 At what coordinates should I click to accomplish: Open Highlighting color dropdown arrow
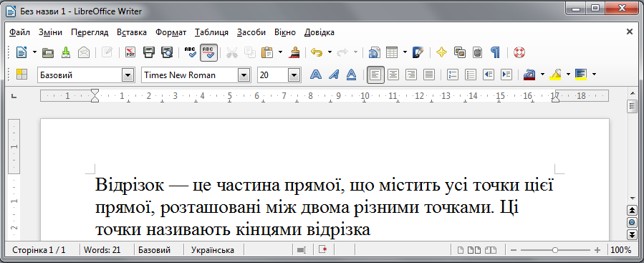[569, 75]
